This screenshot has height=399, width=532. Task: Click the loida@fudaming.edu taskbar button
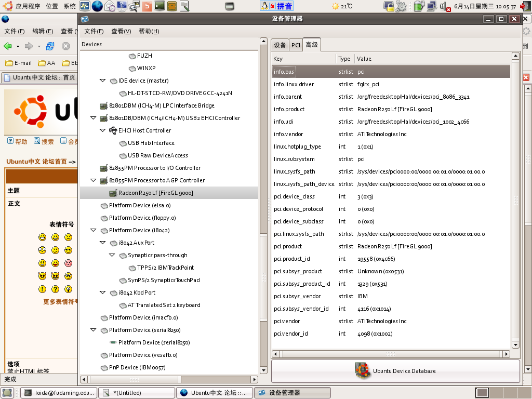[x=59, y=393]
